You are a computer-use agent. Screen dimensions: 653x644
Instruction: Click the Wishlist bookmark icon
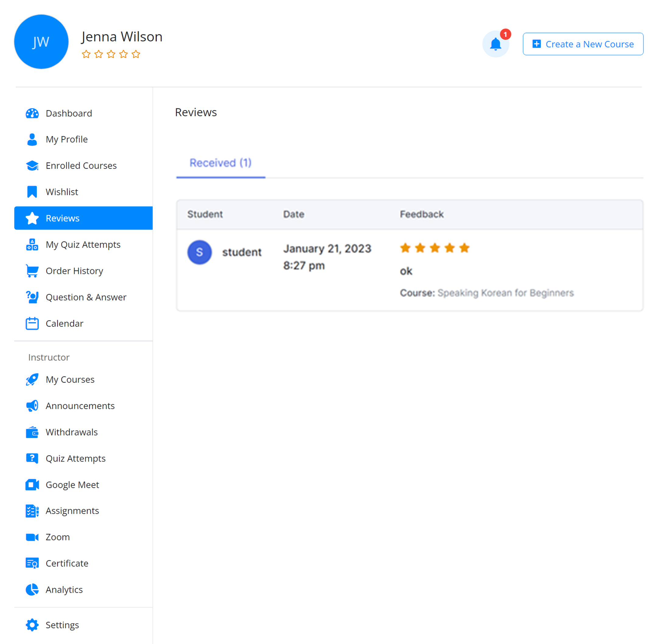click(32, 191)
